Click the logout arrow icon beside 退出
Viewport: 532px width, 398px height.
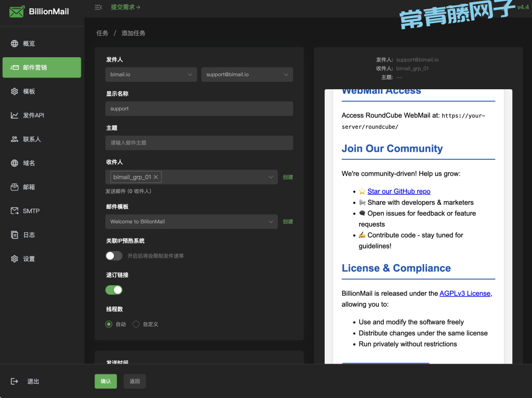[x=14, y=381]
